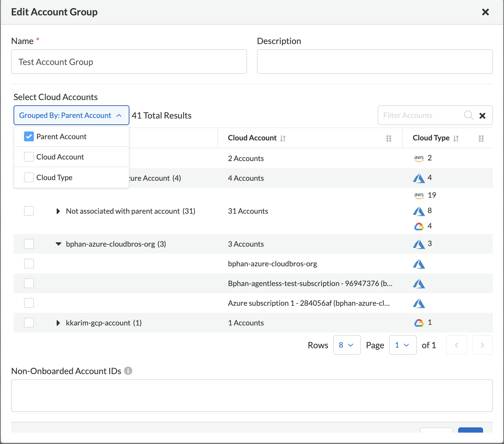
Task: Click the '4 Accounts' cell
Action: [x=246, y=178]
